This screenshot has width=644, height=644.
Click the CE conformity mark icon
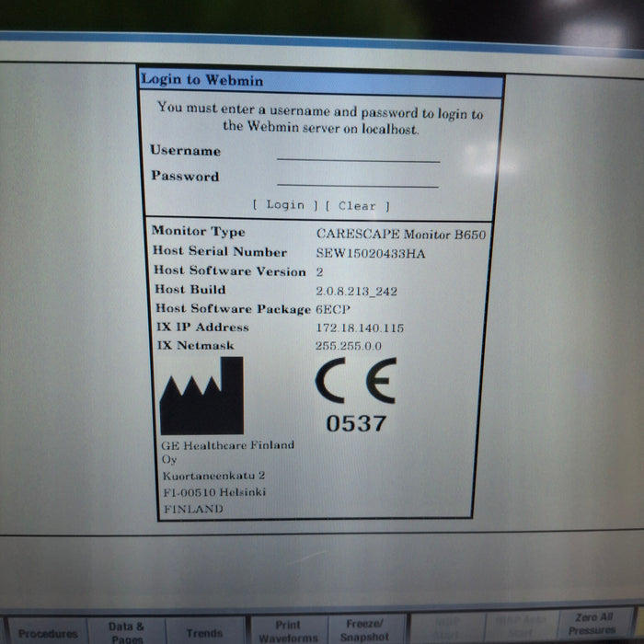pos(355,382)
